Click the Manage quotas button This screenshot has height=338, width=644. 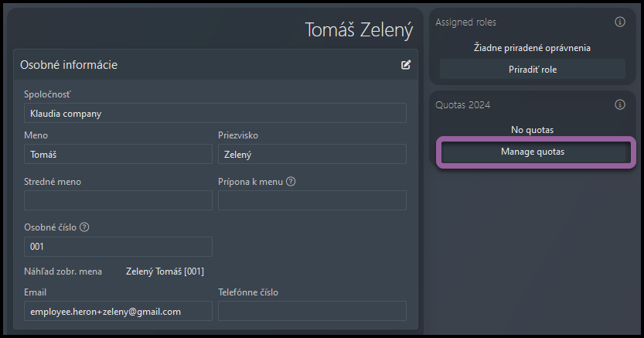point(533,152)
